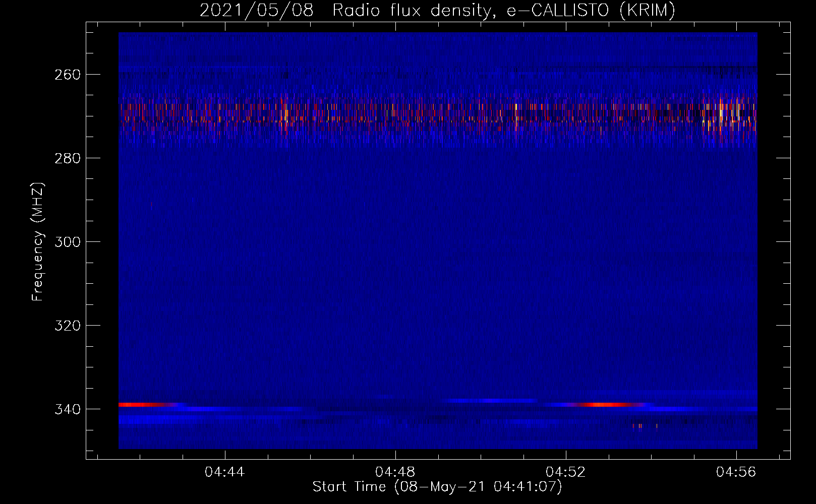Viewport: 816px width, 504px height.
Task: Click the 'Start Time (08-May-21 04:41:07)' label
Action: (x=437, y=487)
